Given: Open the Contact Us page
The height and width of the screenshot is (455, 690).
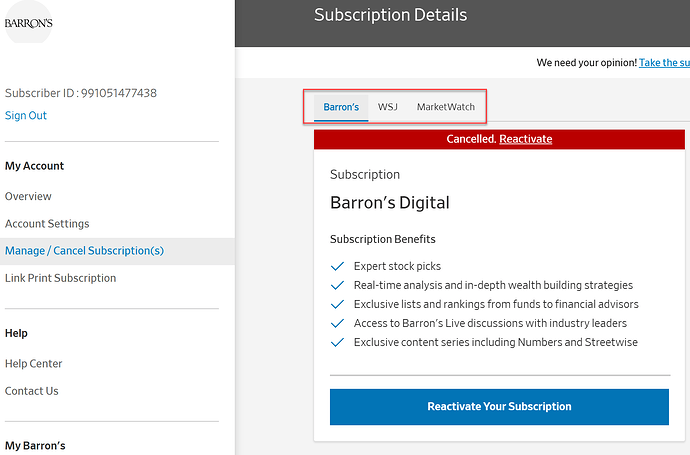Looking at the screenshot, I should point(31,391).
